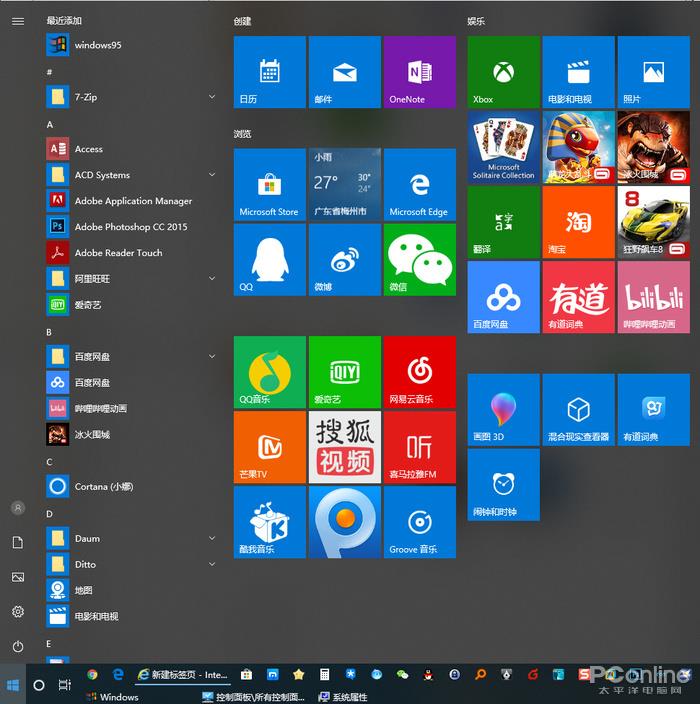Viewport: 700px width, 704px height.
Task: Toggle the hamburger menu at top left
Action: click(17, 21)
